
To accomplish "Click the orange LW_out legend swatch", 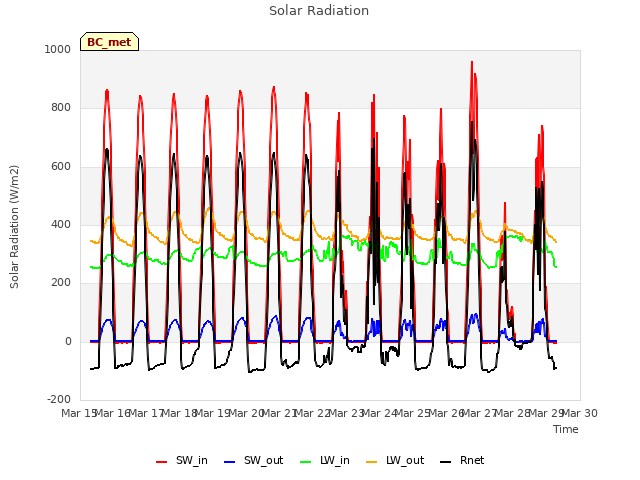I will tap(372, 462).
